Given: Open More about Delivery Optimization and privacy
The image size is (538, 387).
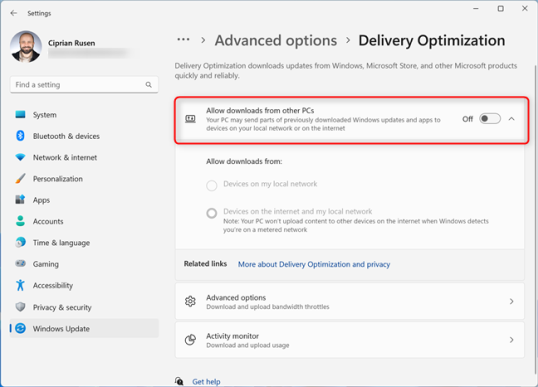Looking at the screenshot, I should [314, 264].
